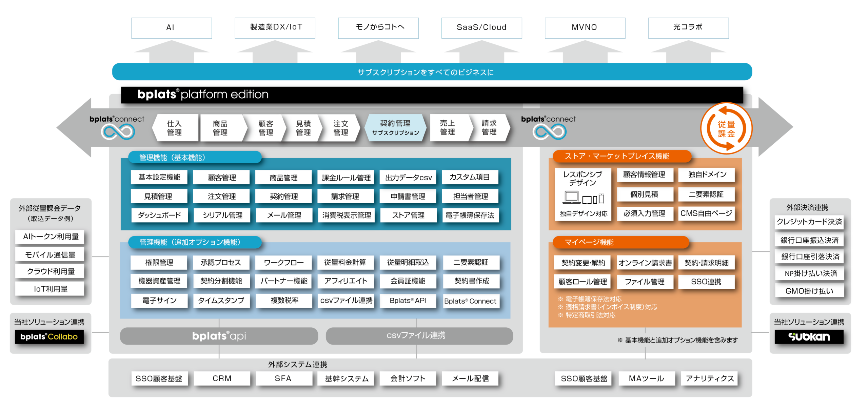Click 機器資産管理
The height and width of the screenshot is (411, 868).
coord(159,281)
